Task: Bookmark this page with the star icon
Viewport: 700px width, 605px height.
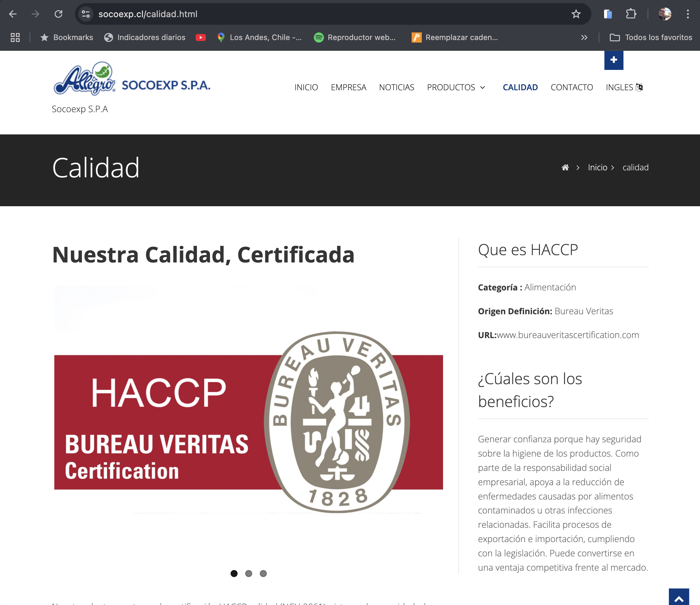Action: tap(576, 14)
